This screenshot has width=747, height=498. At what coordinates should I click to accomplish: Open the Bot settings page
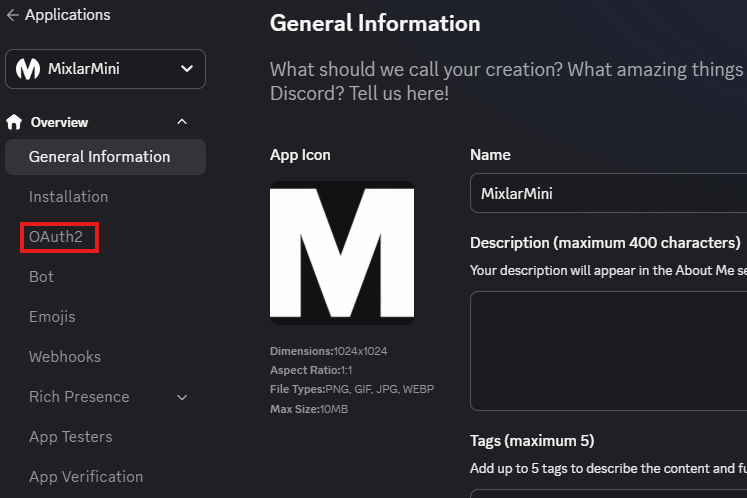pos(41,277)
